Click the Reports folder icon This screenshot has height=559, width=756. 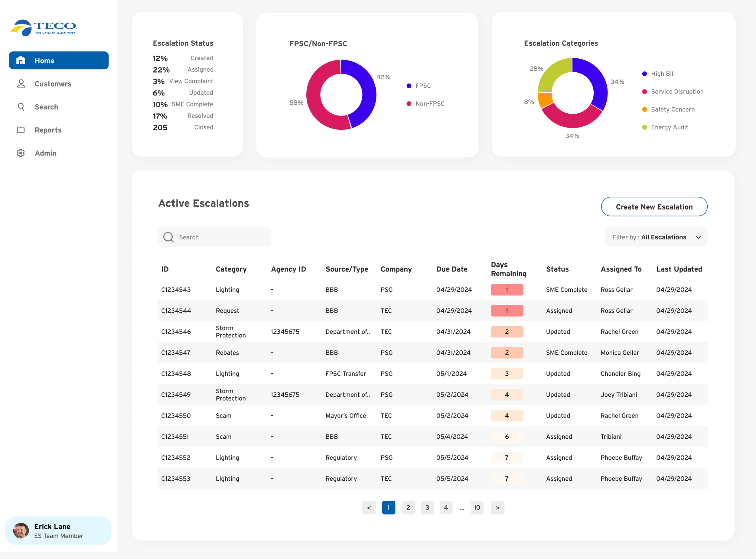(21, 130)
